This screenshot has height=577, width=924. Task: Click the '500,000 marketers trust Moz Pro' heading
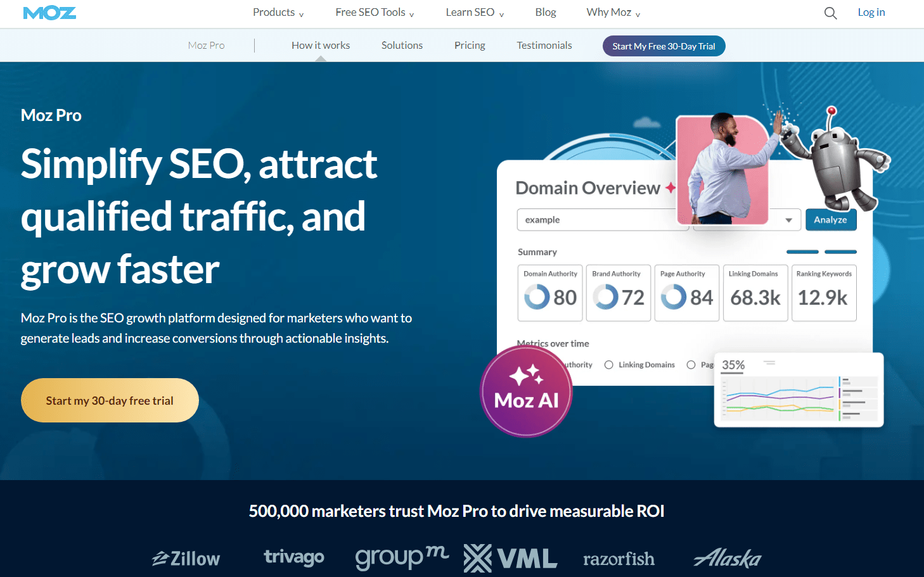[456, 511]
